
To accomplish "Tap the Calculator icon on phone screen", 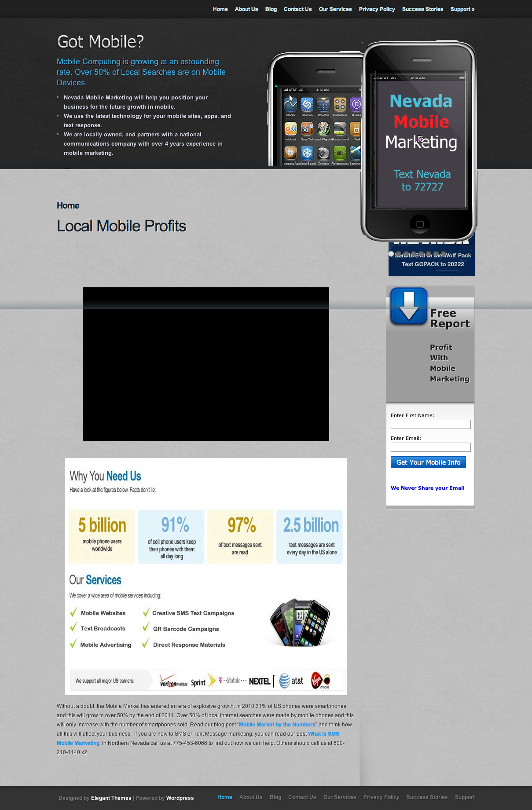I will click(340, 105).
